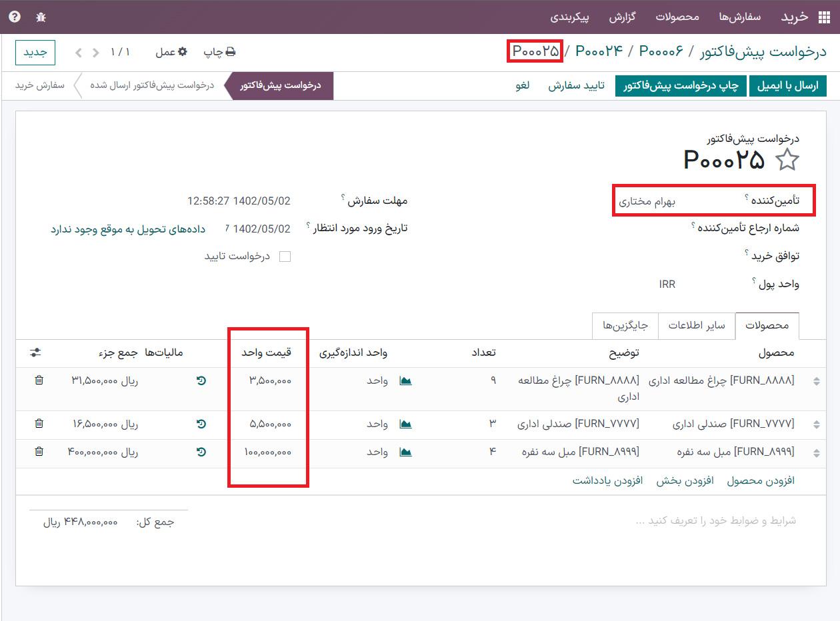Open the عمل action dropdown
Image resolution: width=840 pixels, height=621 pixels.
coord(171,52)
